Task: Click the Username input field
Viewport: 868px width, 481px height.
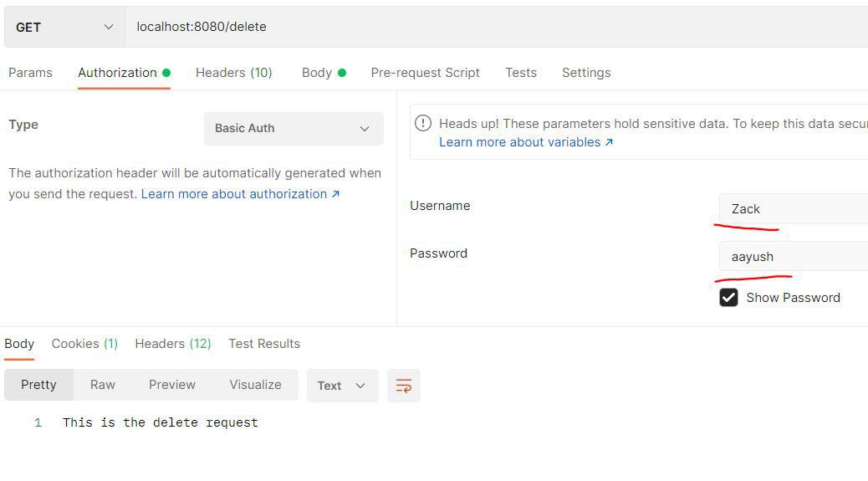Action: click(x=793, y=209)
